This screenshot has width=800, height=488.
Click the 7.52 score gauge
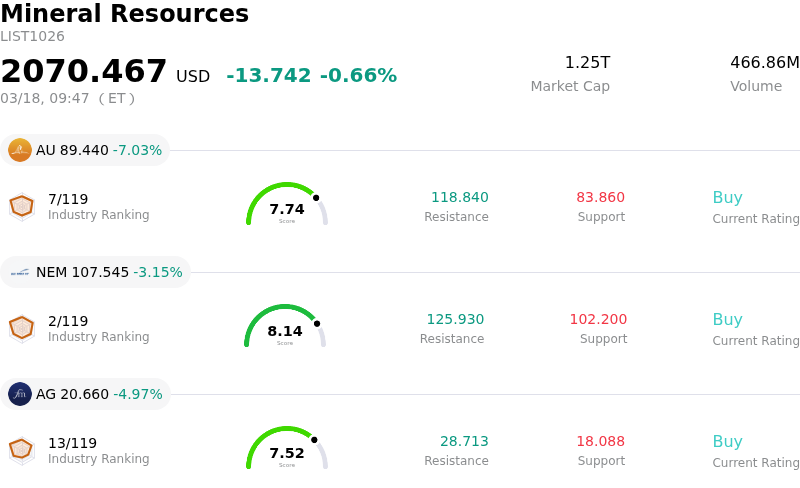tap(287, 449)
